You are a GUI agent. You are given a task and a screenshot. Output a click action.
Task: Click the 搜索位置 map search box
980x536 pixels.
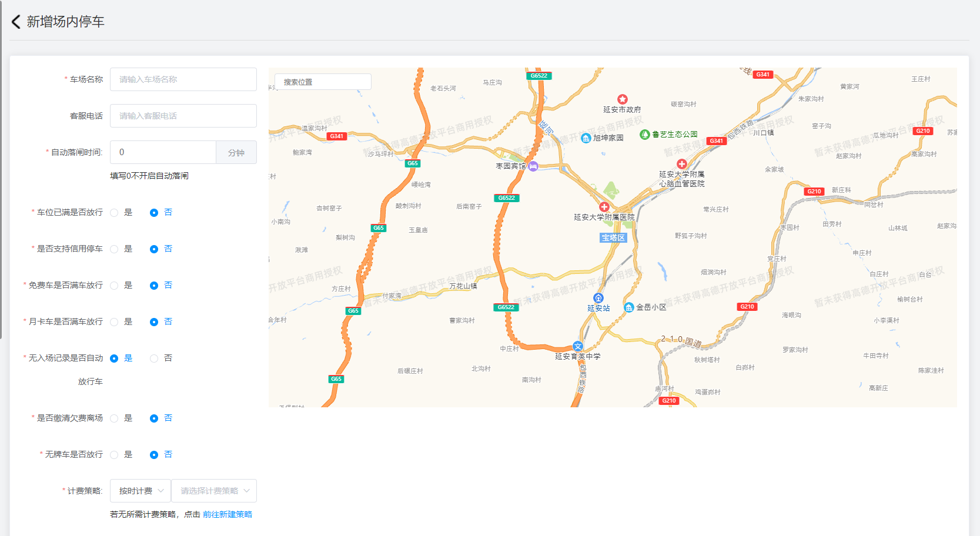point(323,82)
